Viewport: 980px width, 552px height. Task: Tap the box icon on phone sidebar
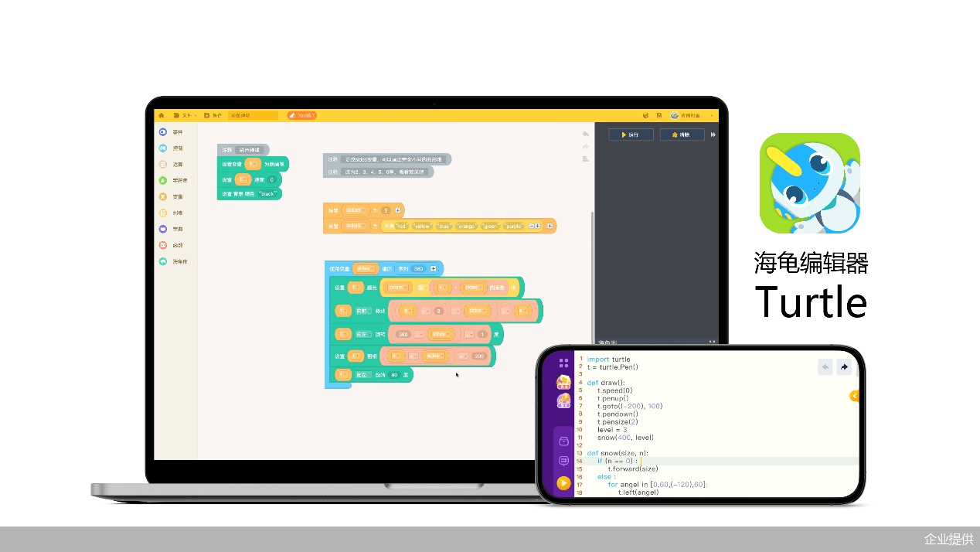pos(563,441)
